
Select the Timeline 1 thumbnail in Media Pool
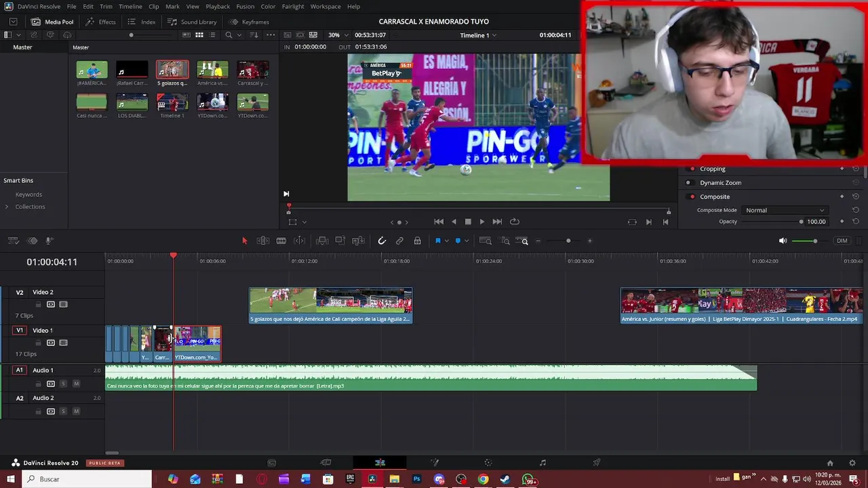pyautogui.click(x=172, y=102)
